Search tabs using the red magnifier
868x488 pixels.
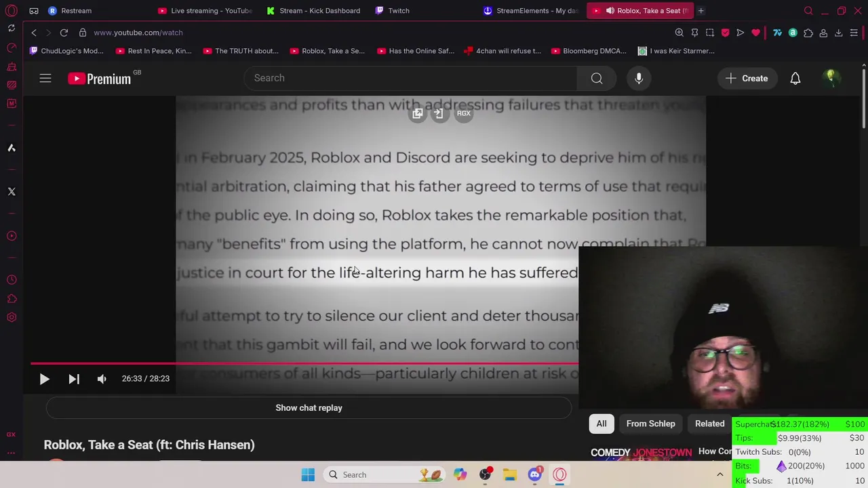tap(808, 11)
